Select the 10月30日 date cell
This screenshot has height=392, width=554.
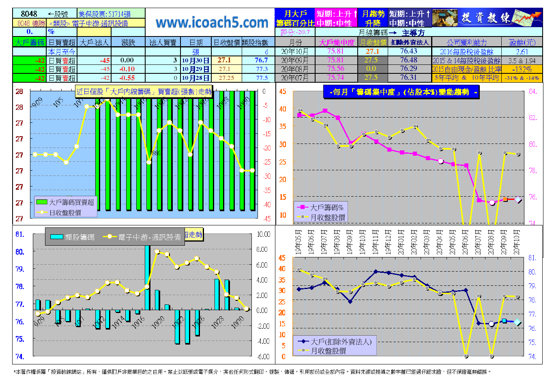click(195, 60)
